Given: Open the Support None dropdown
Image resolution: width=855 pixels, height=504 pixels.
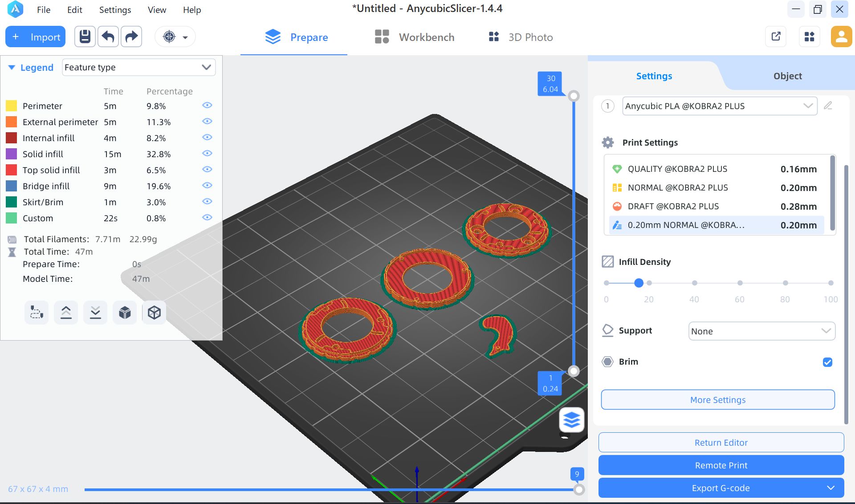Looking at the screenshot, I should [761, 331].
